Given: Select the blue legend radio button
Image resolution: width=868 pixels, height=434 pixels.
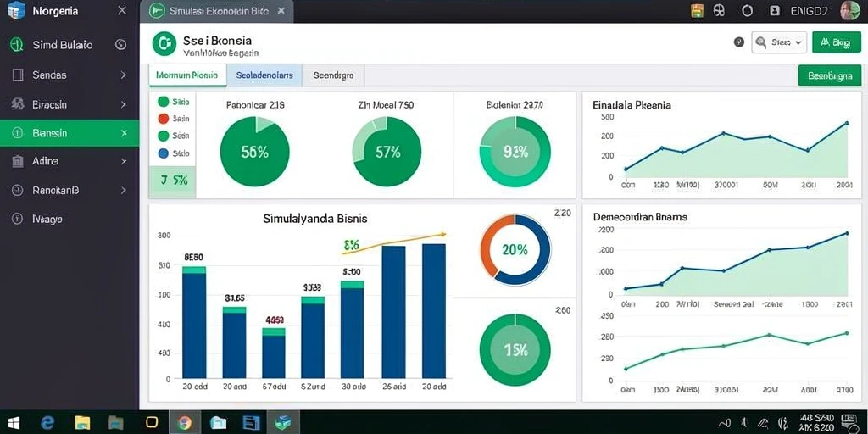Looking at the screenshot, I should pyautogui.click(x=164, y=153).
